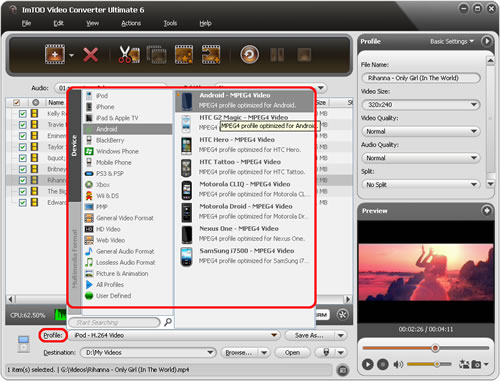
Task: Choose Nexus One - MPEG4 Video profile
Action: point(245,234)
